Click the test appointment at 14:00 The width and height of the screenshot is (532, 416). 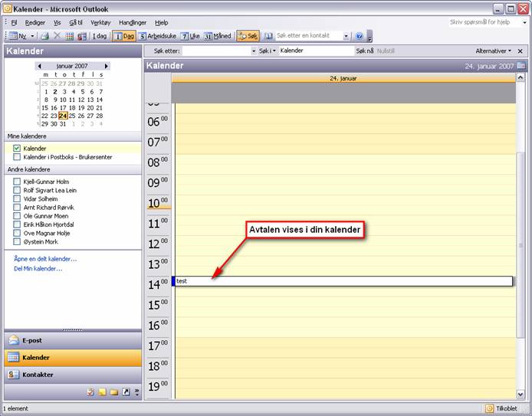coord(343,281)
